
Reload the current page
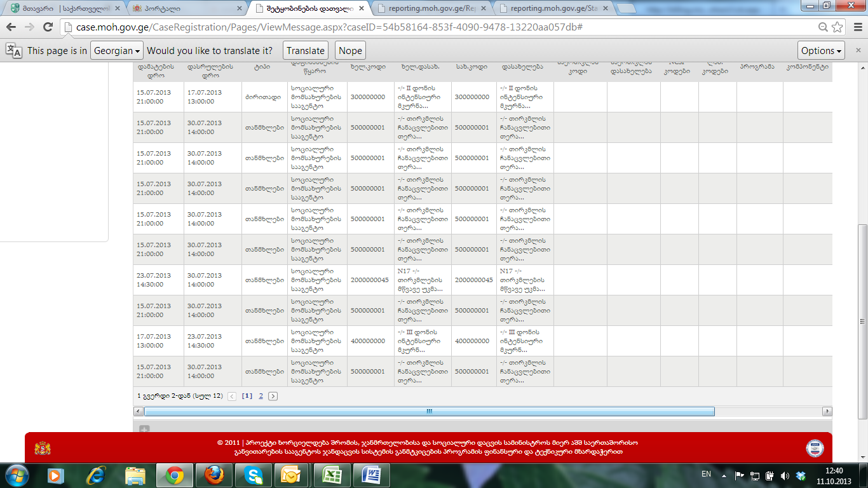coord(48,27)
